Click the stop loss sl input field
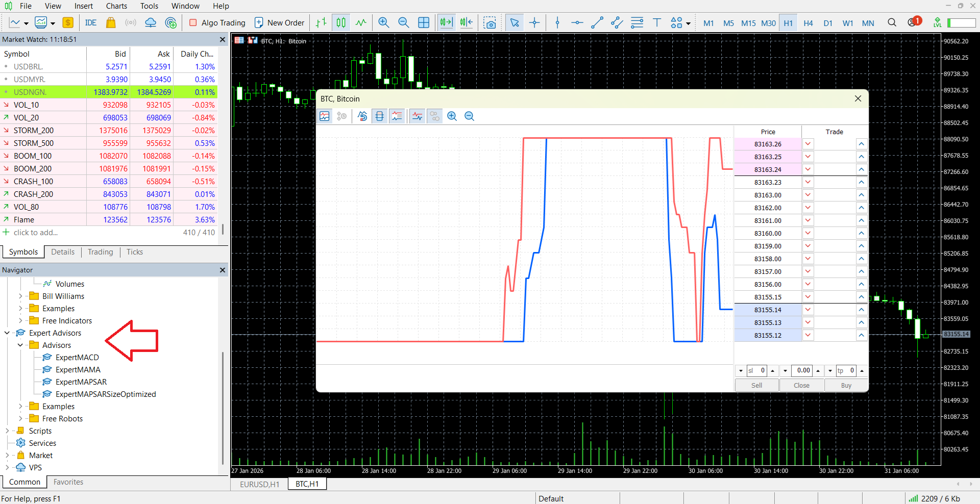 point(756,370)
